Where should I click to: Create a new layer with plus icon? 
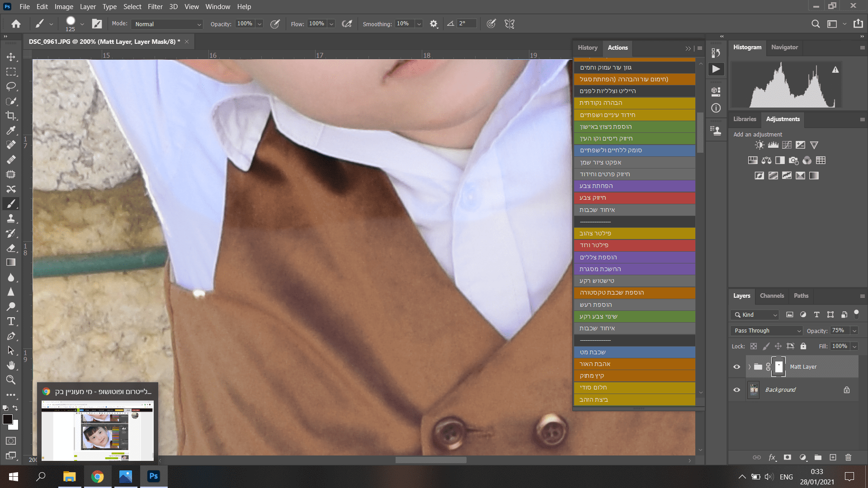pos(833,457)
